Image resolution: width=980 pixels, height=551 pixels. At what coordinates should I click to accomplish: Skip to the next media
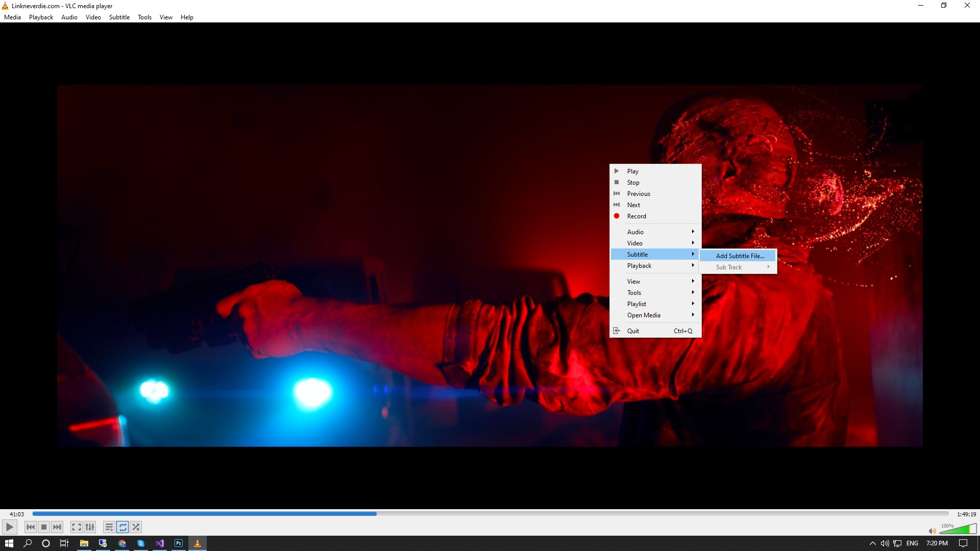pyautogui.click(x=57, y=527)
